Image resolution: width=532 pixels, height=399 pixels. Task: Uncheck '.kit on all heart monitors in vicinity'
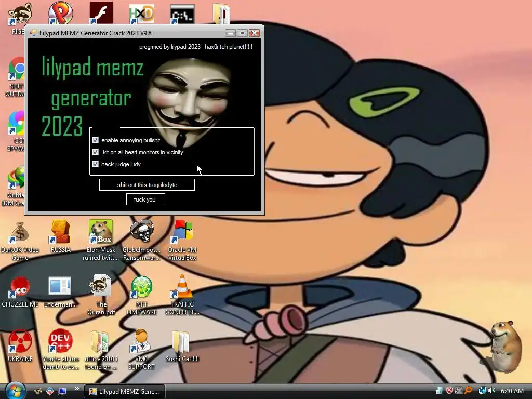[x=96, y=152]
